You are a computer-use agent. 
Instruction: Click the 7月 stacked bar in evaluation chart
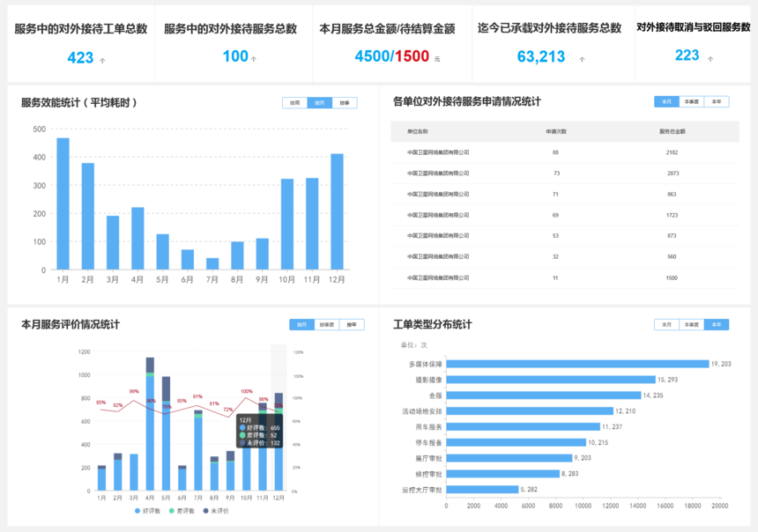click(198, 451)
